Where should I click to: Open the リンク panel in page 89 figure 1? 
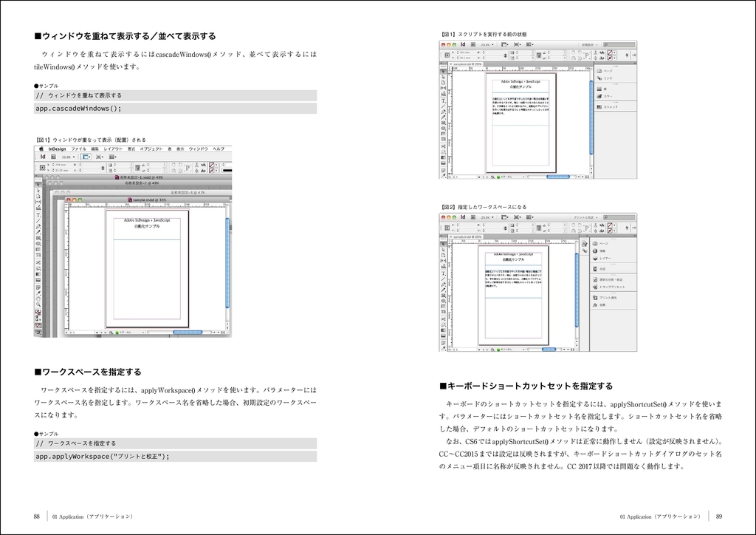pyautogui.click(x=605, y=78)
